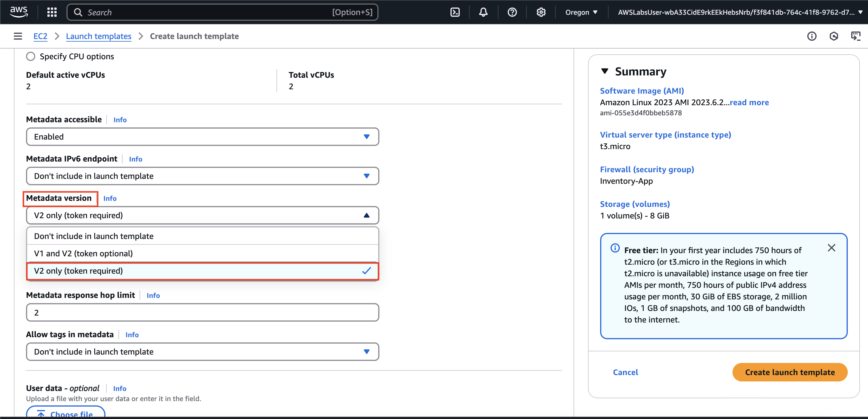The height and width of the screenshot is (419, 868).
Task: Collapse the Summary panel
Action: pyautogui.click(x=604, y=71)
